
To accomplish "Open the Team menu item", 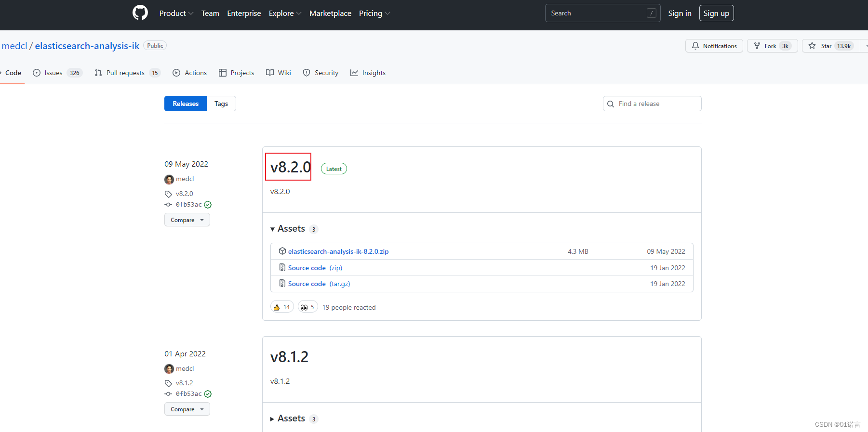I will [x=210, y=13].
